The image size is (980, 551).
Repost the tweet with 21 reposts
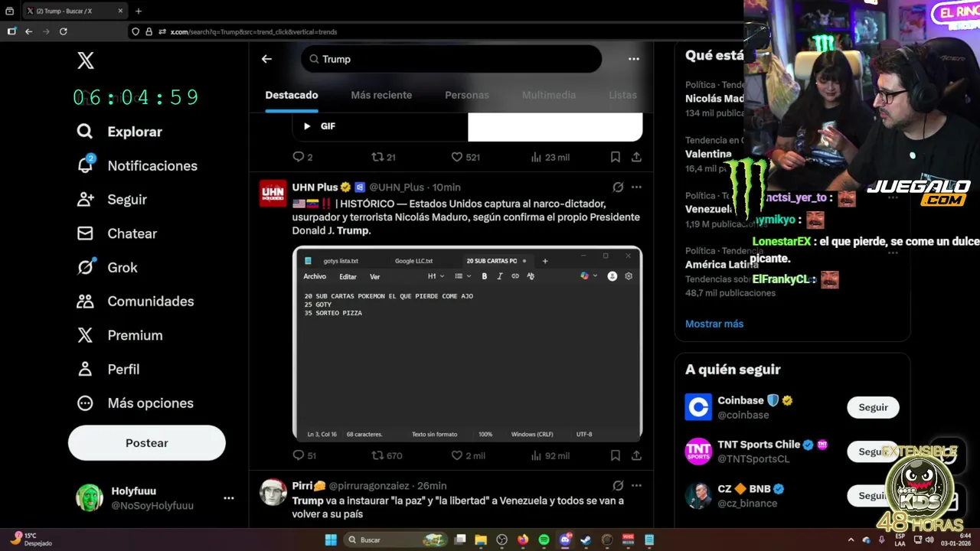tap(383, 157)
